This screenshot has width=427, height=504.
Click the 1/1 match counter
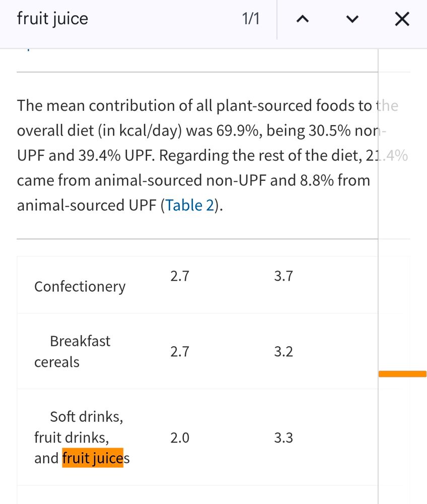click(251, 20)
